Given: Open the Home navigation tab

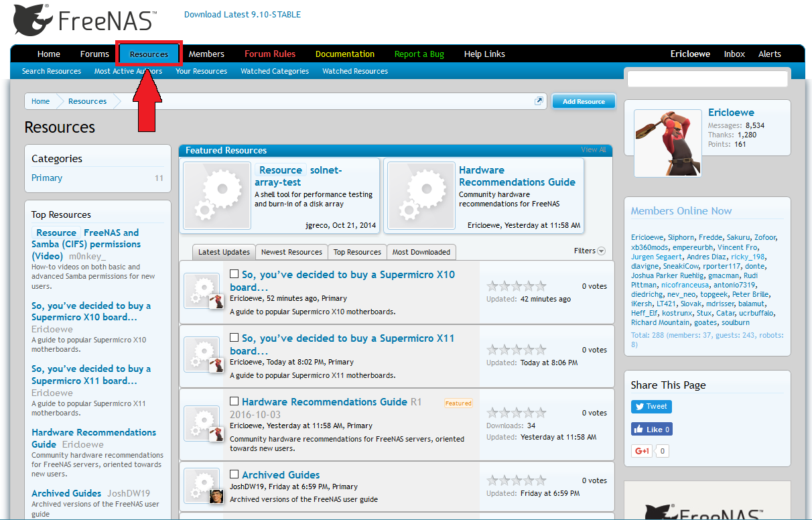Looking at the screenshot, I should [x=49, y=54].
